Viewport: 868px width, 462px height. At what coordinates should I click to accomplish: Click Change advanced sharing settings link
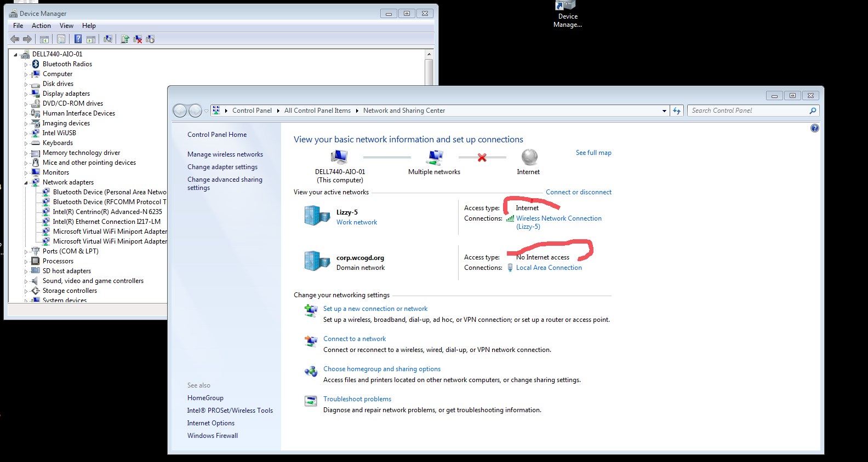tap(225, 183)
